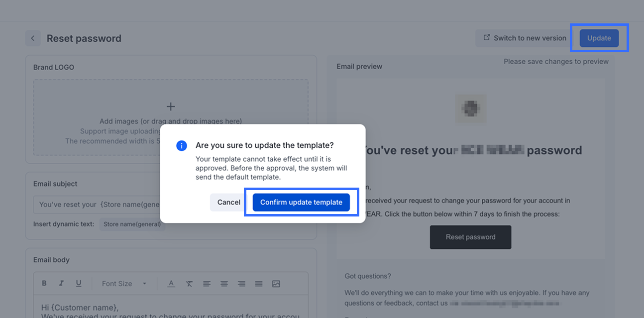The width and height of the screenshot is (644, 318).
Task: Switch to new version of template
Action: 525,38
